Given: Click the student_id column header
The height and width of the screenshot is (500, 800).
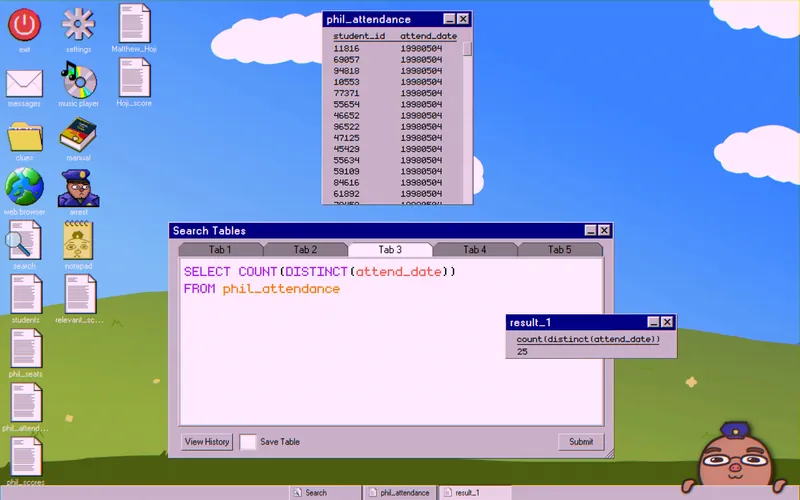Looking at the screenshot, I should point(359,36).
